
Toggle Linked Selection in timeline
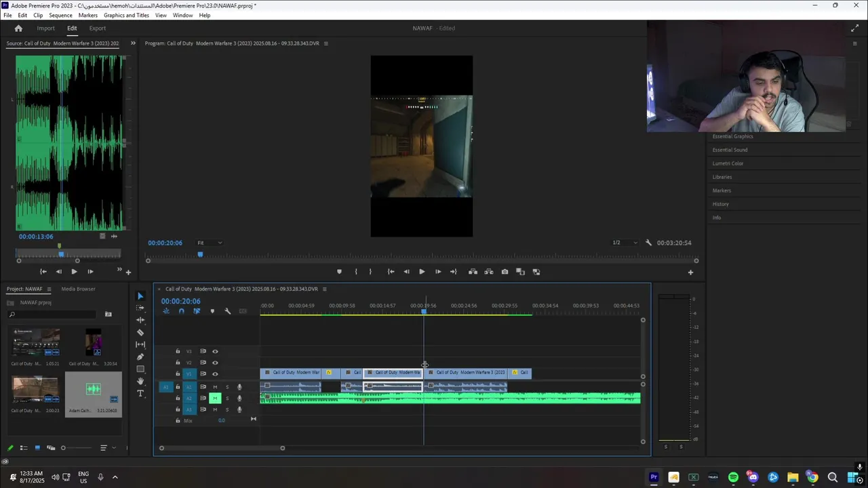click(x=197, y=311)
